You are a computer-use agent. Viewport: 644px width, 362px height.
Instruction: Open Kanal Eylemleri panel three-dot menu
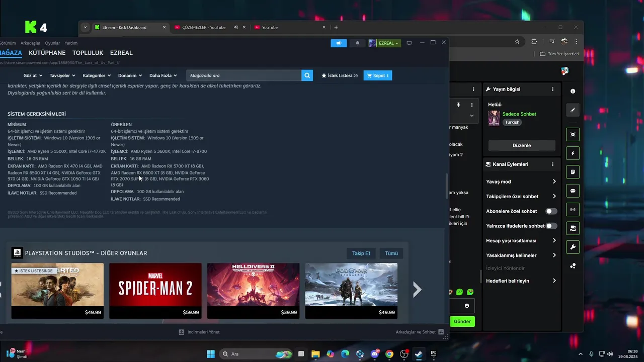coord(552,164)
